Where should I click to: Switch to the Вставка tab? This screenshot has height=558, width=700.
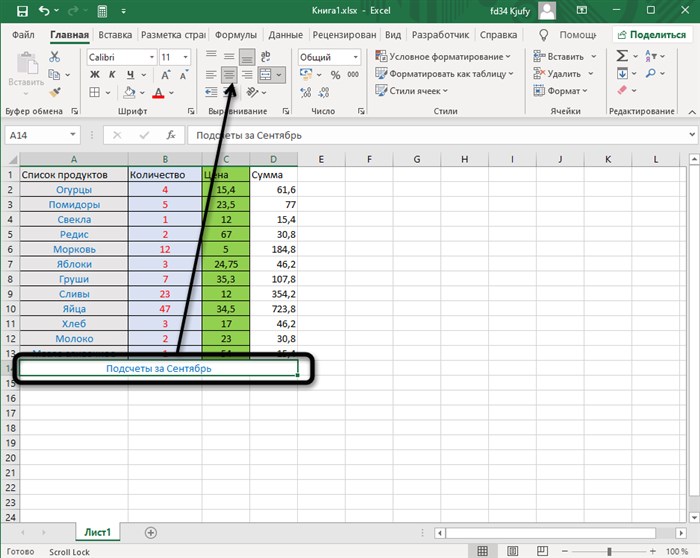click(x=115, y=35)
